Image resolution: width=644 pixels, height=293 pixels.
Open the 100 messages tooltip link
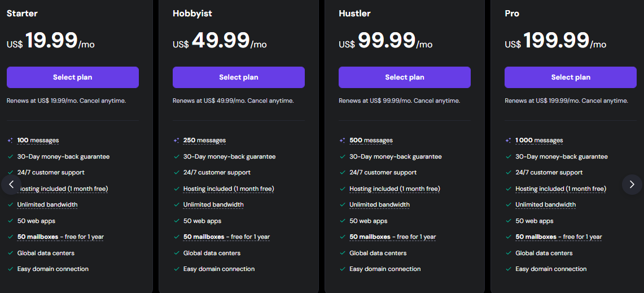(x=38, y=141)
